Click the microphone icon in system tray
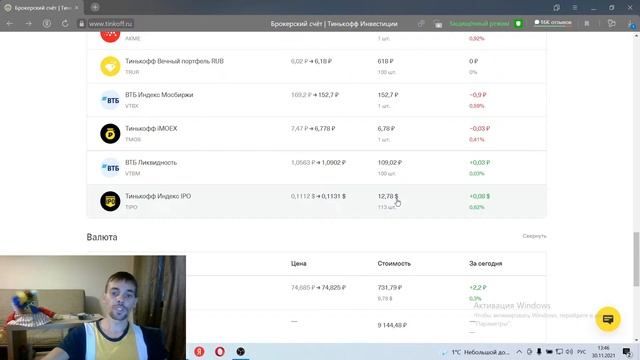The width and height of the screenshot is (640, 360). pyautogui.click(x=539, y=352)
